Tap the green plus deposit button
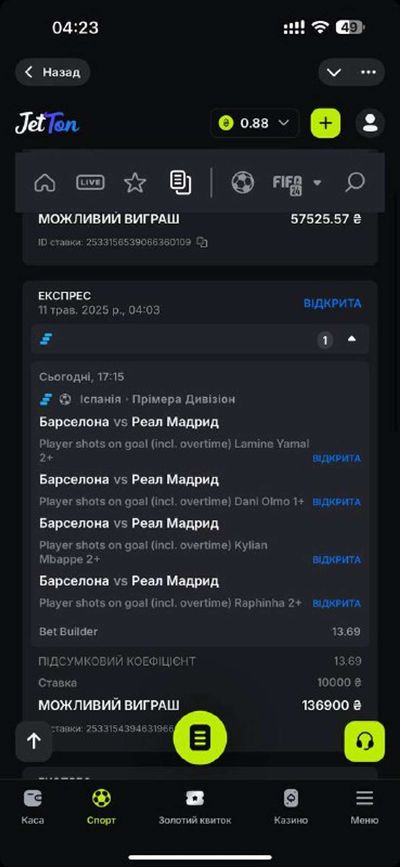Viewport: 400px width, 867px height. [x=326, y=123]
